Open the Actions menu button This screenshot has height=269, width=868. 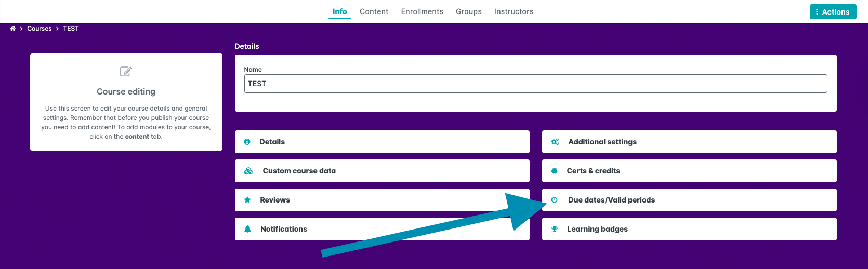click(833, 12)
